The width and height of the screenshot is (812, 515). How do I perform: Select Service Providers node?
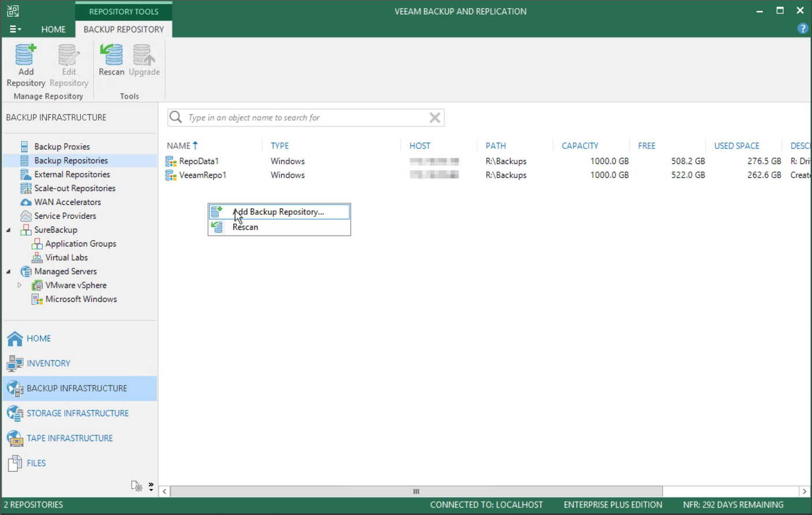point(65,216)
